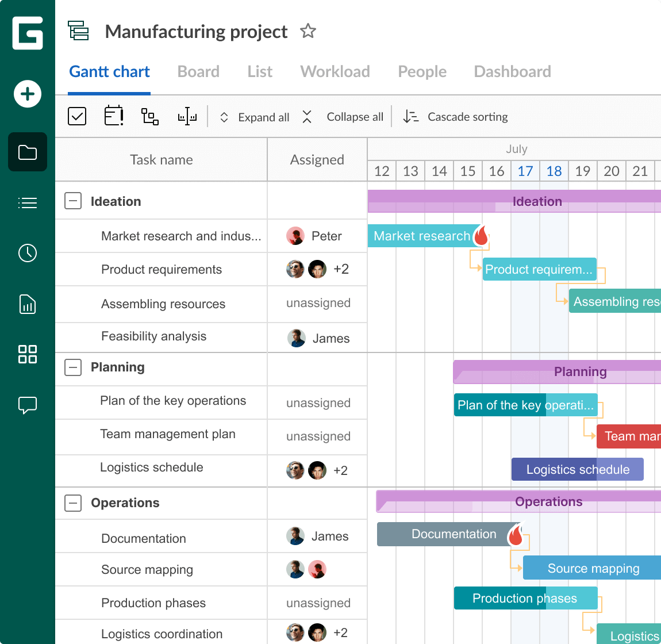Collapse the Planning task group
Viewport: 661px width, 644px height.
click(72, 367)
